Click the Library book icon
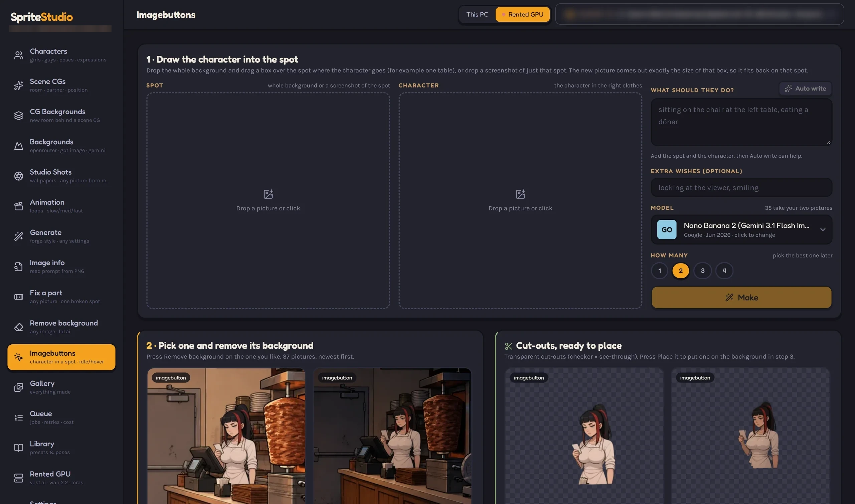Image resolution: width=855 pixels, height=504 pixels. point(19,448)
